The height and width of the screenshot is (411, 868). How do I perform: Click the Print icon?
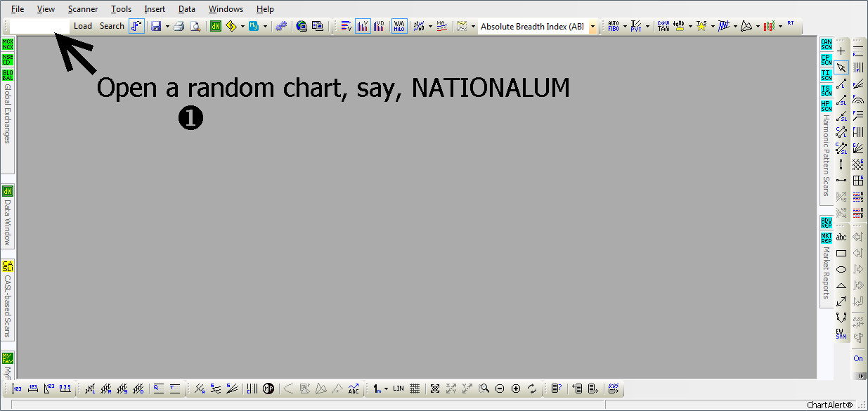point(179,26)
